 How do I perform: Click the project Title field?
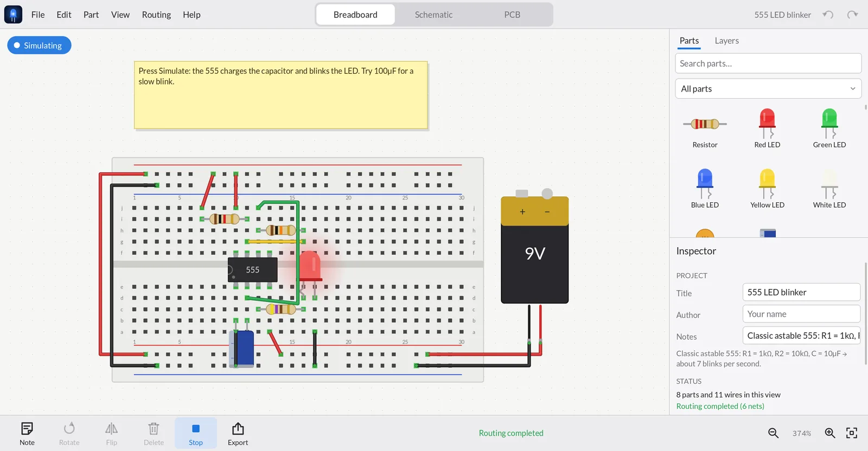(801, 292)
